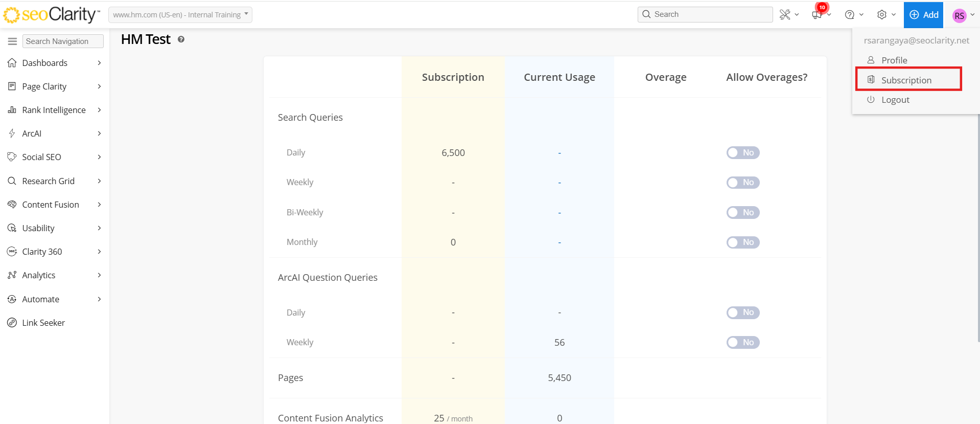980x424 pixels.
Task: Enable overages for Search Queries Monthly
Action: pos(743,242)
